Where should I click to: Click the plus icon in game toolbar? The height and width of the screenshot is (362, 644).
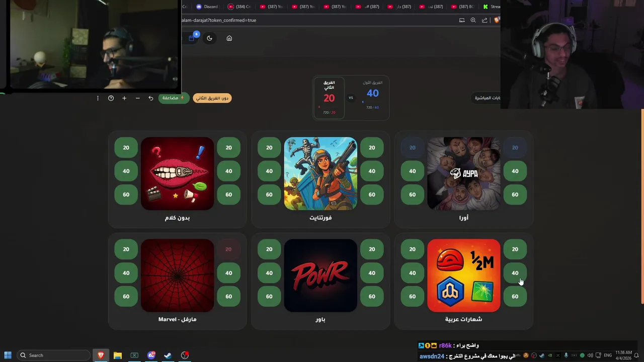(x=124, y=98)
